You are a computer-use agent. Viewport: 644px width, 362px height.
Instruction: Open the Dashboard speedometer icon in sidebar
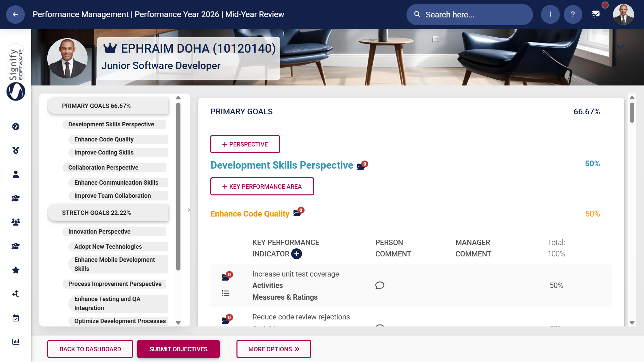15,126
